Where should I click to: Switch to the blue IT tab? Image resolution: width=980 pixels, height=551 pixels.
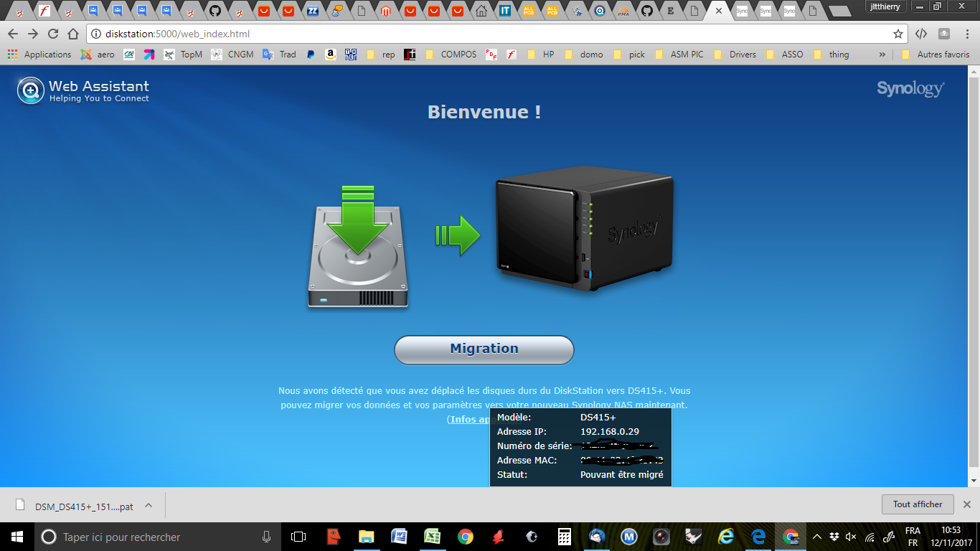[x=505, y=11]
